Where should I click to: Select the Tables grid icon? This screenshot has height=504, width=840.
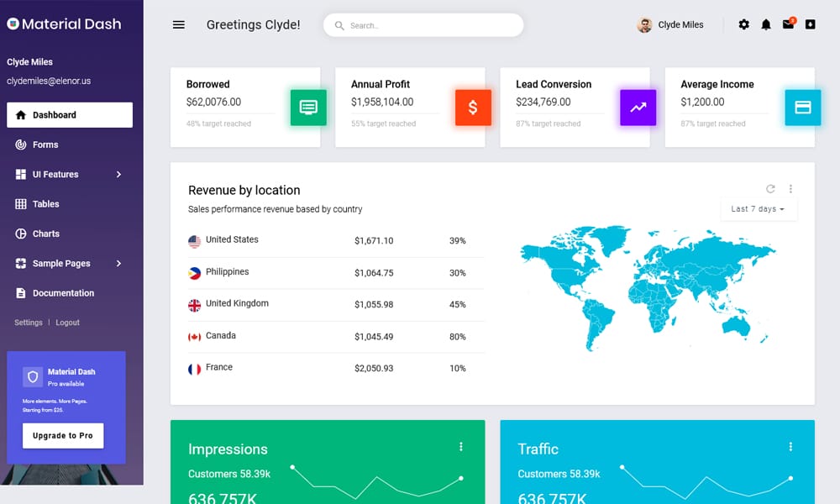[20, 203]
